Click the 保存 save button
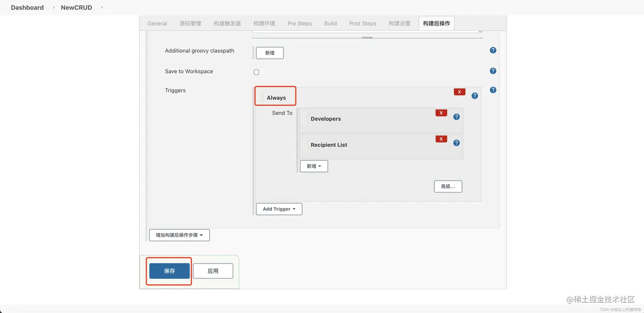The image size is (644, 313). pos(170,271)
